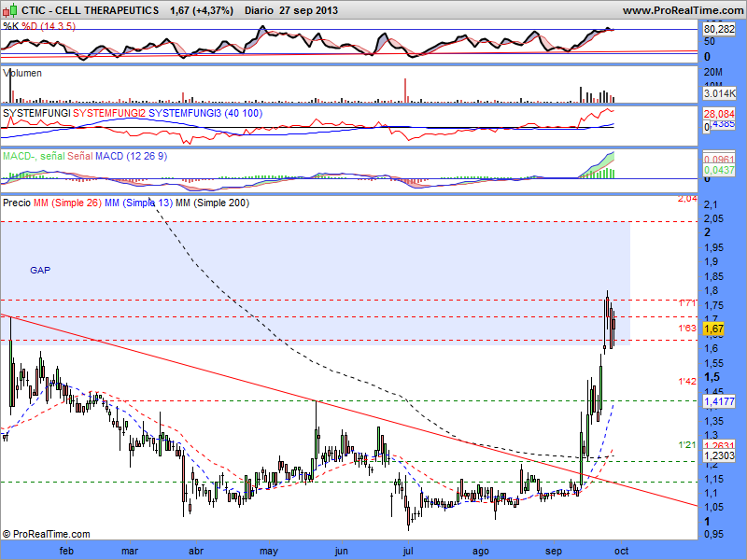Click the MM (Simple 13) legend
747x560 pixels.
pyautogui.click(x=138, y=203)
